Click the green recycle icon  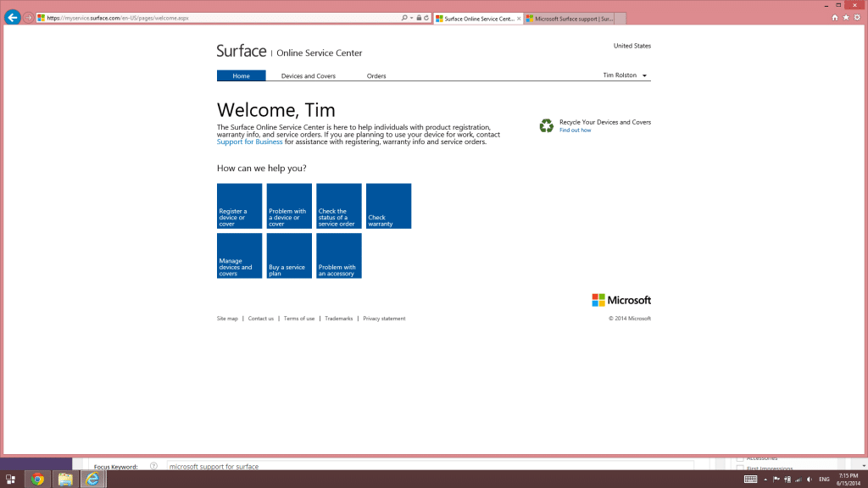tap(547, 125)
